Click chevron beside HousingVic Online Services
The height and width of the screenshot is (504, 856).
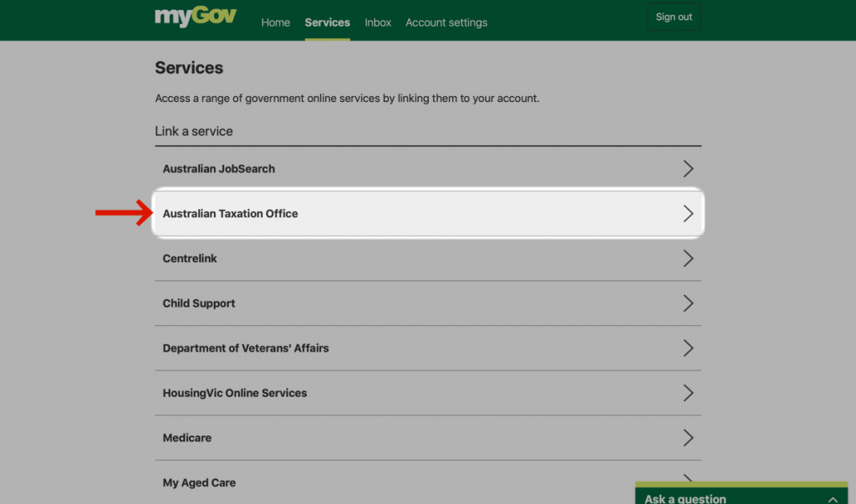point(688,394)
